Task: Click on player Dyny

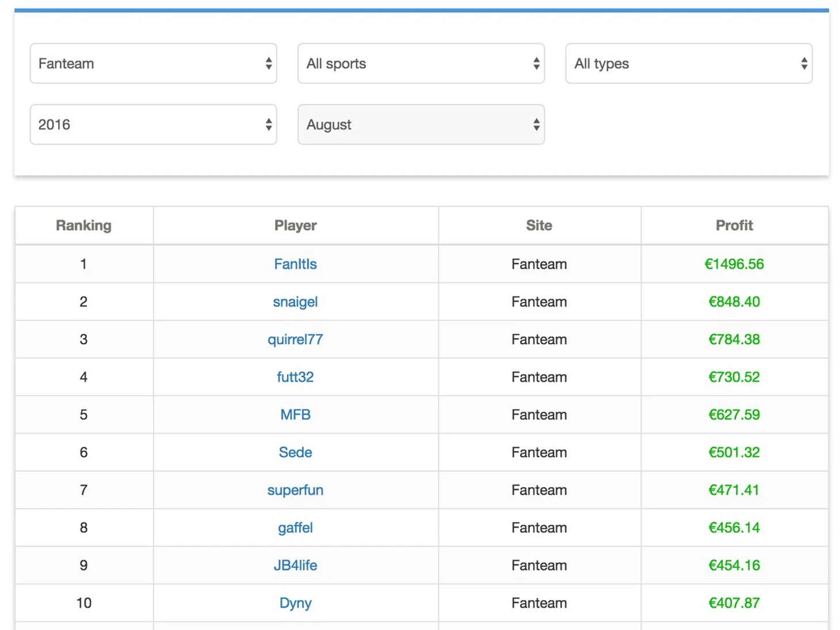Action: click(295, 603)
